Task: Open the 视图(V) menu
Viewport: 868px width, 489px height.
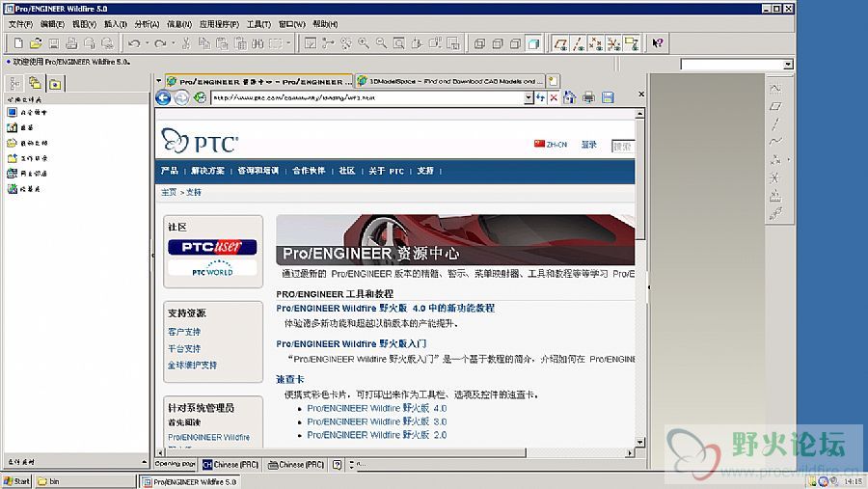Action: pyautogui.click(x=84, y=24)
